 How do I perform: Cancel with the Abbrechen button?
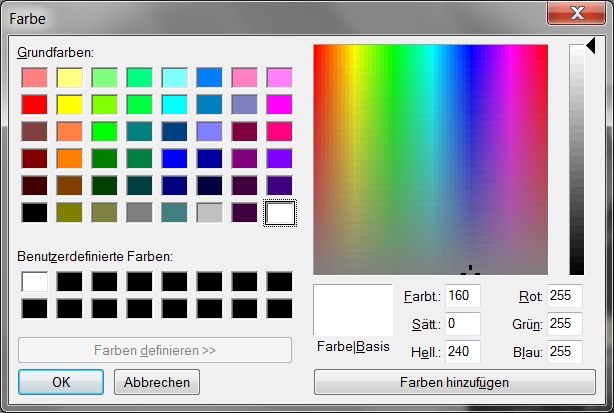pos(157,382)
